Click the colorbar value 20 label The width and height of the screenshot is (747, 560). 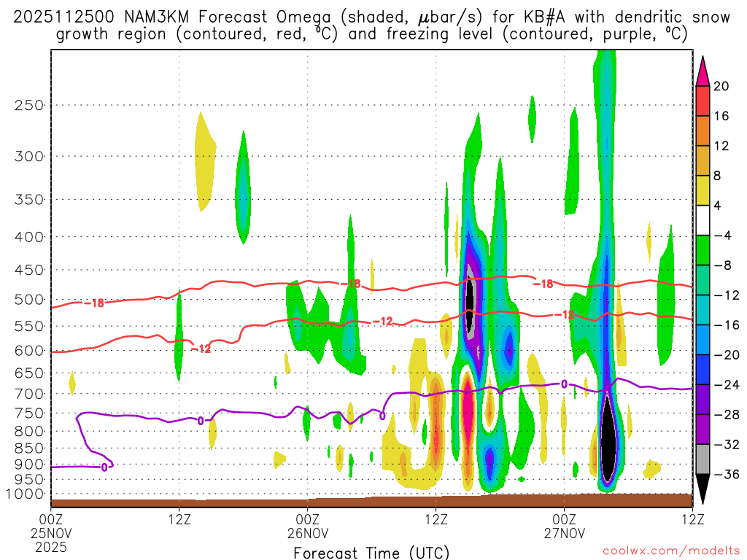coord(721,86)
